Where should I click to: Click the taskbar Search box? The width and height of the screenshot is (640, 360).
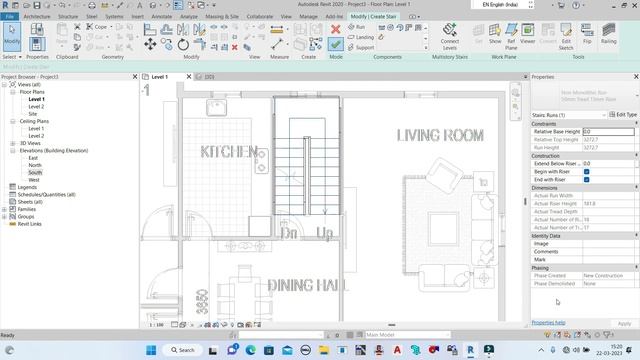[x=182, y=350]
